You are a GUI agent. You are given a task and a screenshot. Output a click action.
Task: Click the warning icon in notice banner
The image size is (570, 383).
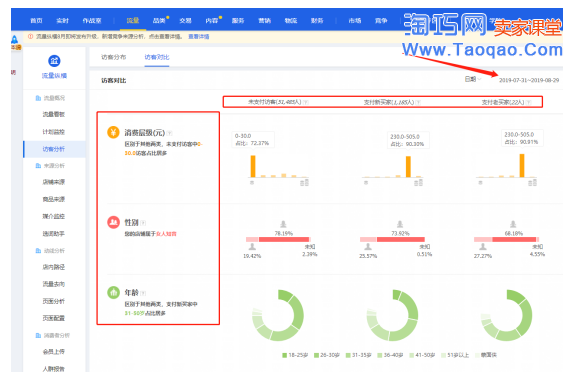coord(31,37)
